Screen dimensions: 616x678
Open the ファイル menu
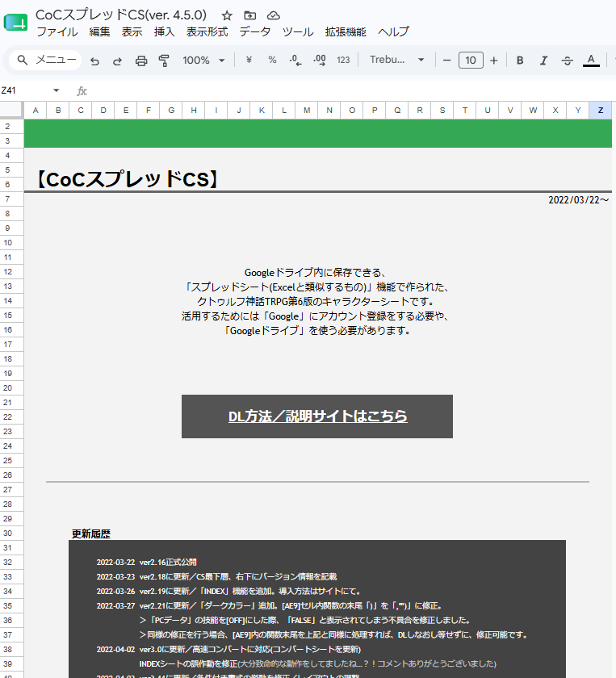(x=57, y=32)
